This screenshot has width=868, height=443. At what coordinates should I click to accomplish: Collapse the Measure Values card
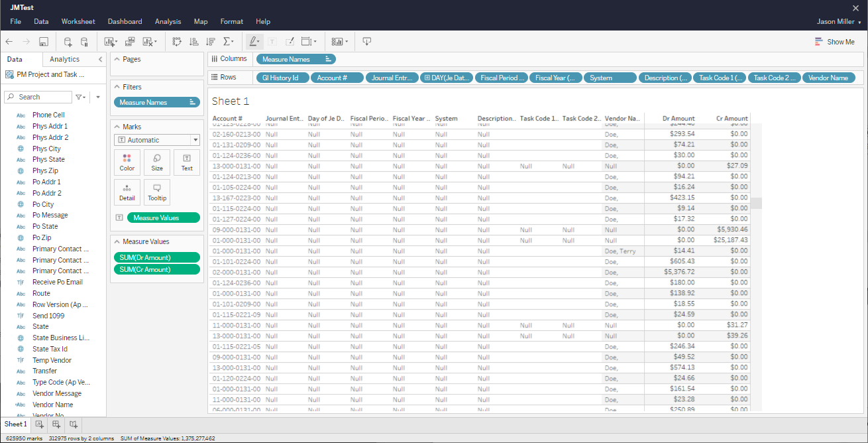pos(117,241)
